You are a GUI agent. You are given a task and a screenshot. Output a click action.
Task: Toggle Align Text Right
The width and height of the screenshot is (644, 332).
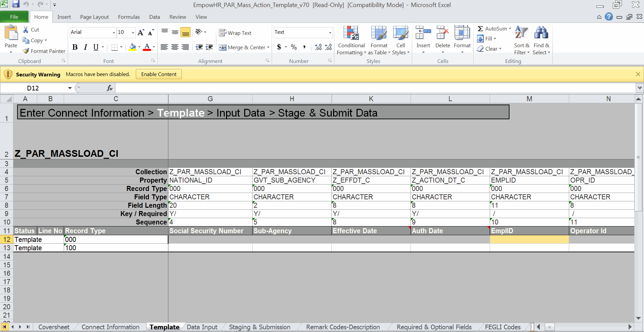click(x=185, y=47)
